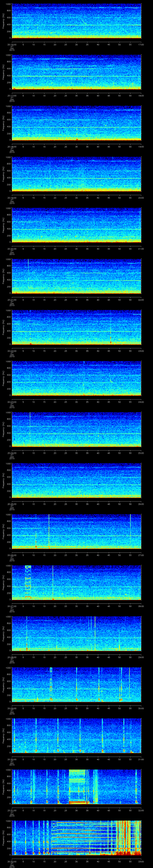Click the 20:28:00 start time label

click(12, 657)
